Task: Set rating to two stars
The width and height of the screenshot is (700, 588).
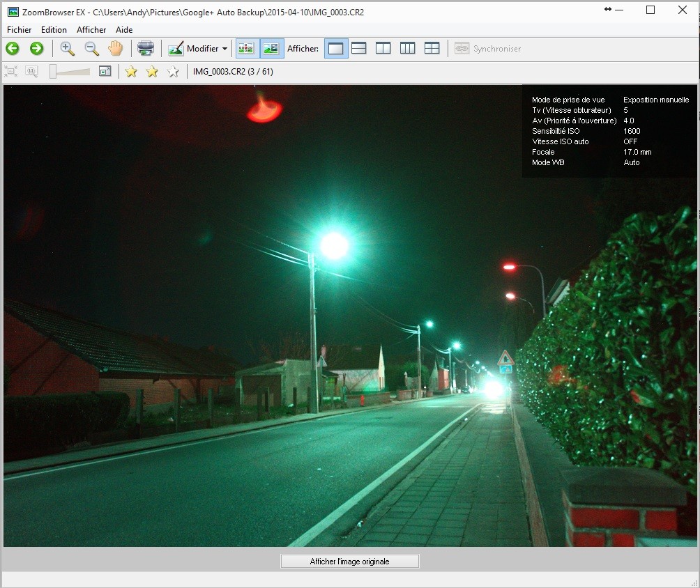Action: click(152, 71)
